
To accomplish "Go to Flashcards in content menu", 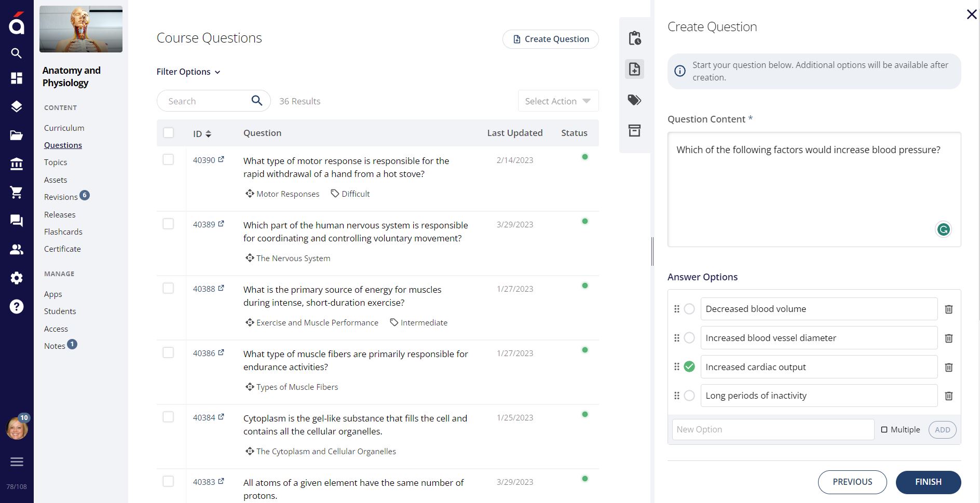I will click(63, 232).
